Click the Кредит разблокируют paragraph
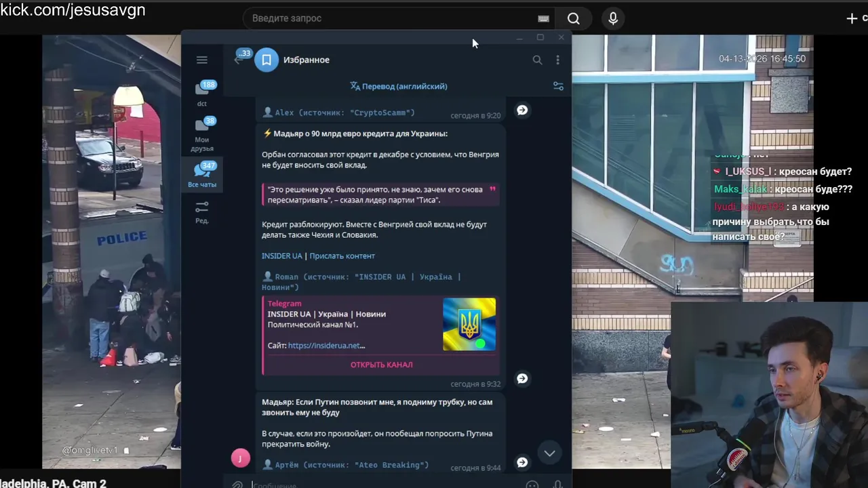The image size is (868, 488). point(374,230)
